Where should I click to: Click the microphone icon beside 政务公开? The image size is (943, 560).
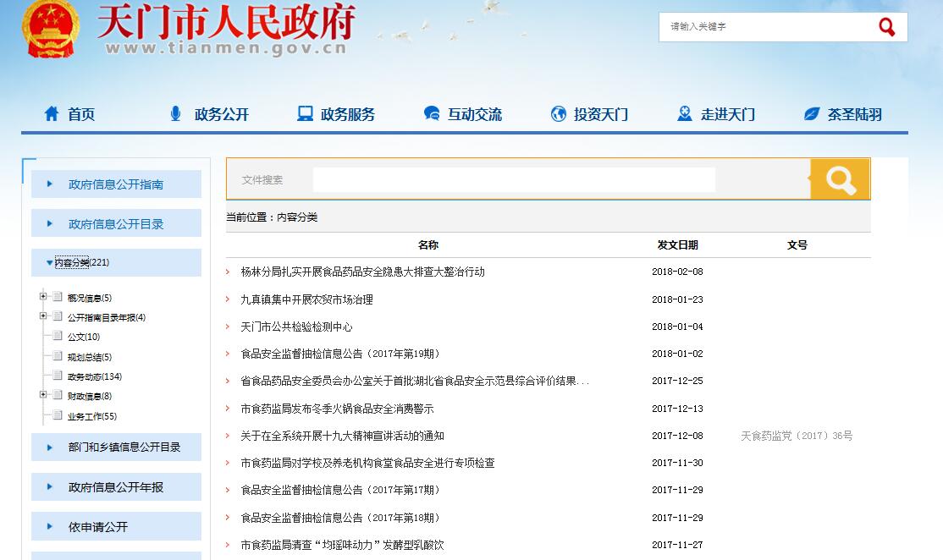(x=176, y=113)
